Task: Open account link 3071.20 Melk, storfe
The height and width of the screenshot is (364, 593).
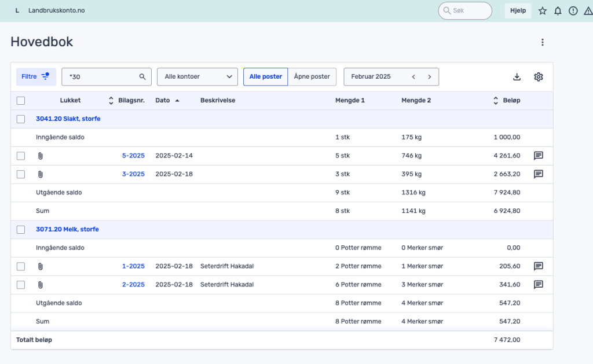Action: coord(67,230)
